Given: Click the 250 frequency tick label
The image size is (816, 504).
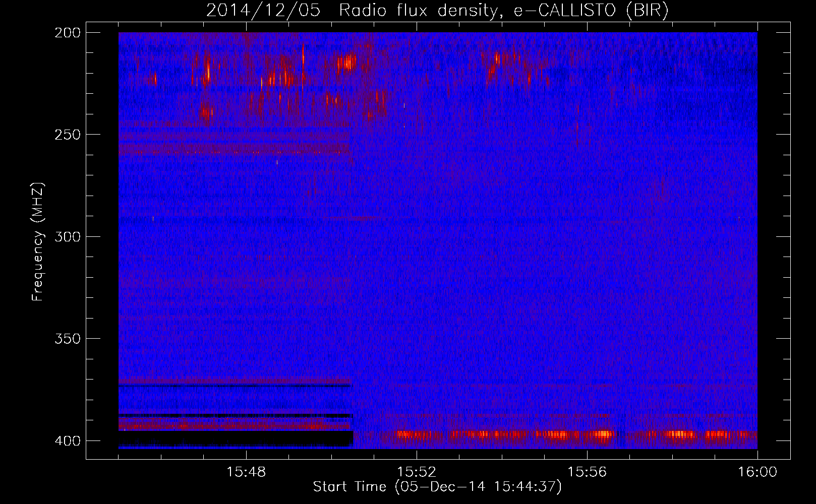Looking at the screenshot, I should tap(67, 135).
